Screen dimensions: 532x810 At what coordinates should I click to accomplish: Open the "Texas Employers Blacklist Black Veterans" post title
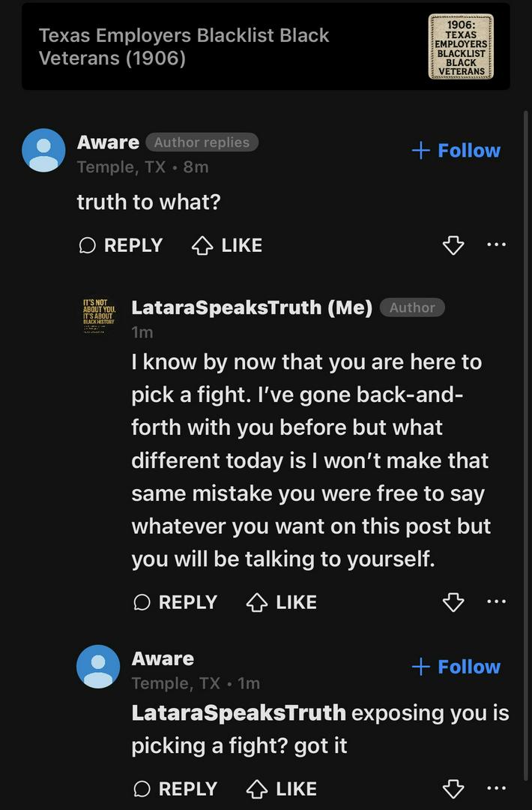(x=184, y=46)
